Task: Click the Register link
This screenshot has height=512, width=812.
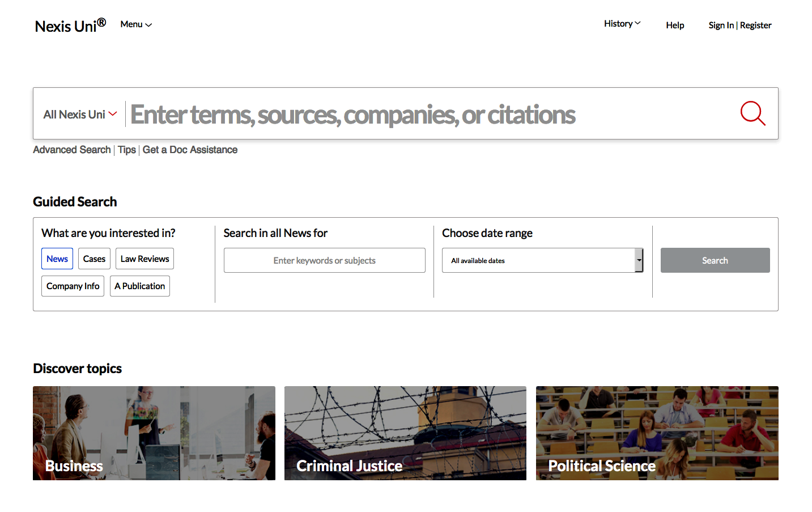Action: (x=755, y=25)
